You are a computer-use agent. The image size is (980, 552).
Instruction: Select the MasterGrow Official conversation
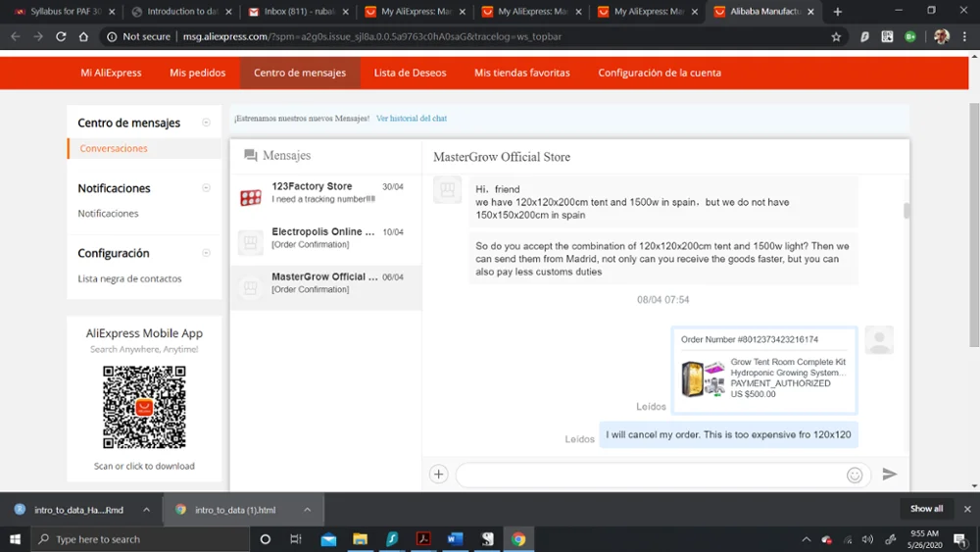point(325,287)
